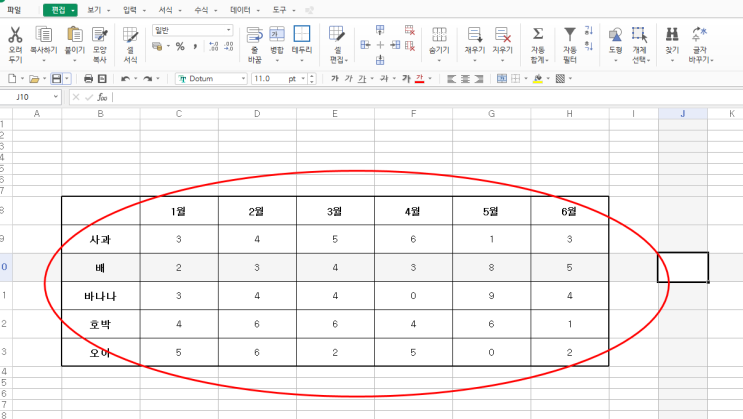
Task: Toggle align left
Action: coord(451,79)
